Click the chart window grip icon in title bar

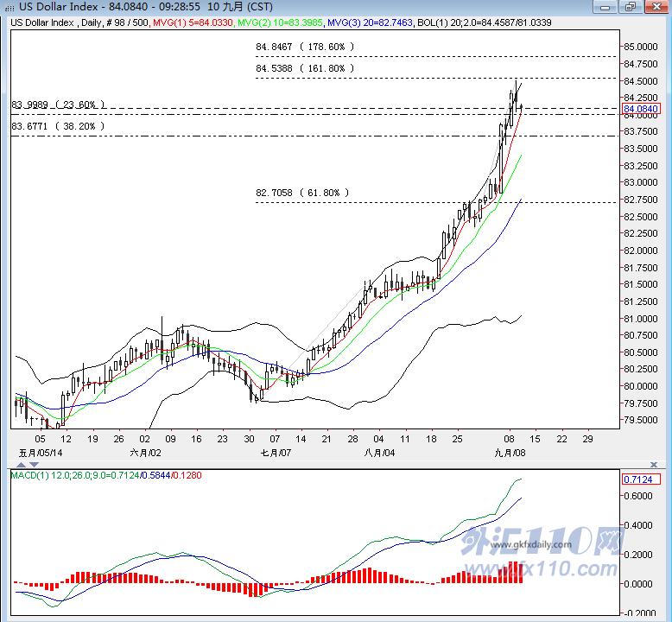9,7
